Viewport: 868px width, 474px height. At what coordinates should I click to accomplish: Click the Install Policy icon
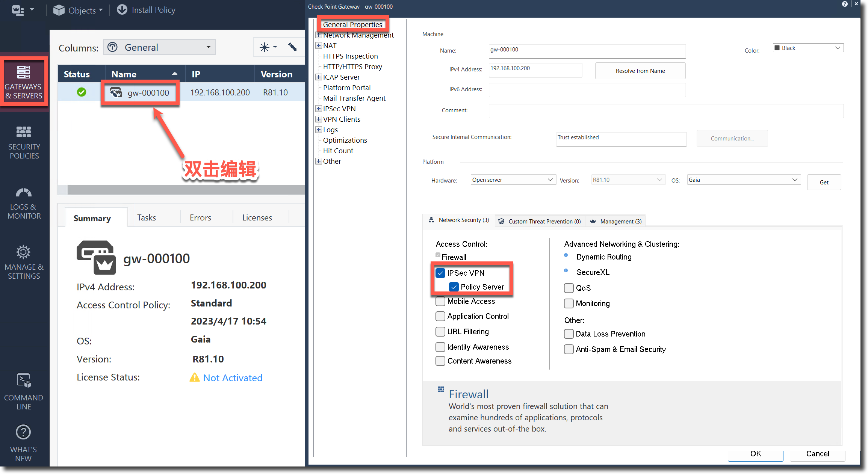[x=122, y=10]
